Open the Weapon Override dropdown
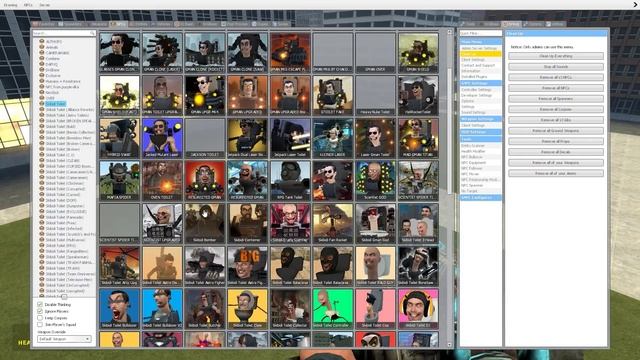 pos(64,339)
